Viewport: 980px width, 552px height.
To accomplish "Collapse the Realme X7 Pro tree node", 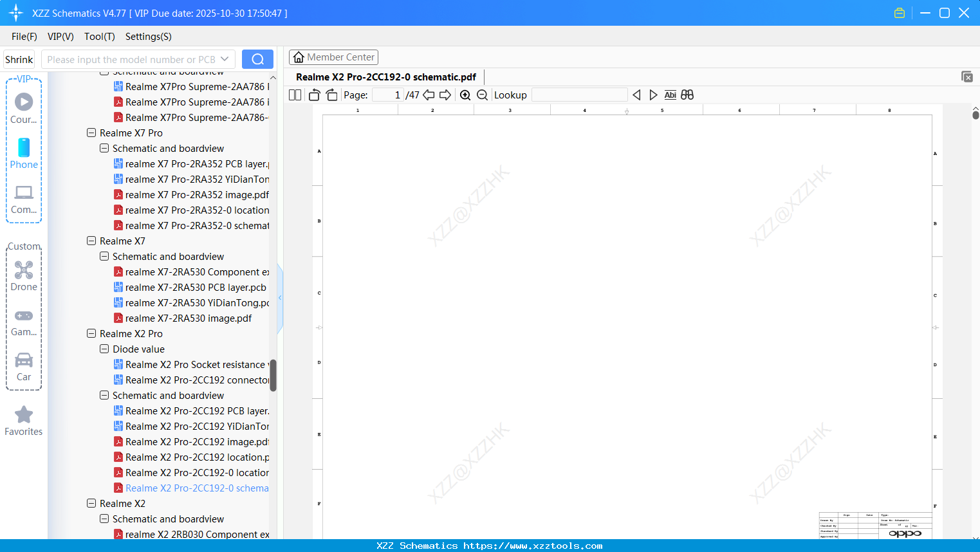I will [91, 133].
